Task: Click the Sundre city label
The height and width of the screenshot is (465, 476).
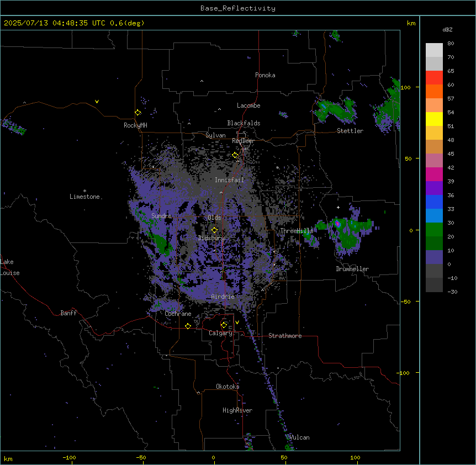Action: [x=161, y=216]
